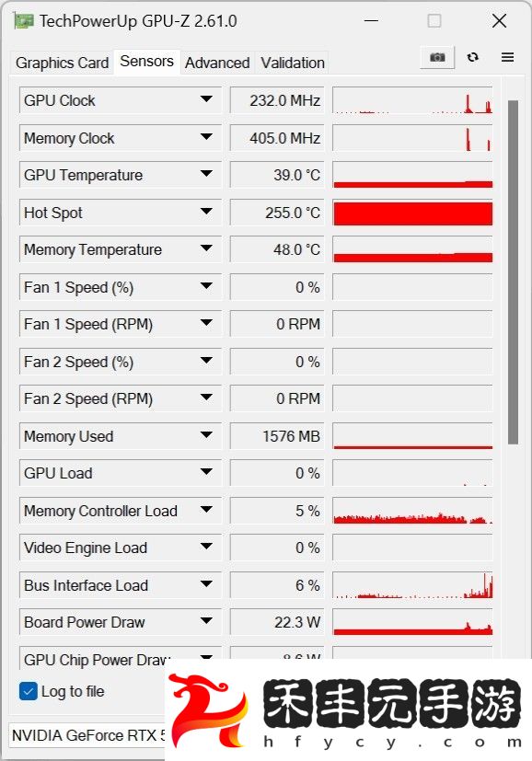Switch to the Graphics Card tab
This screenshot has height=761, width=532.
[63, 63]
